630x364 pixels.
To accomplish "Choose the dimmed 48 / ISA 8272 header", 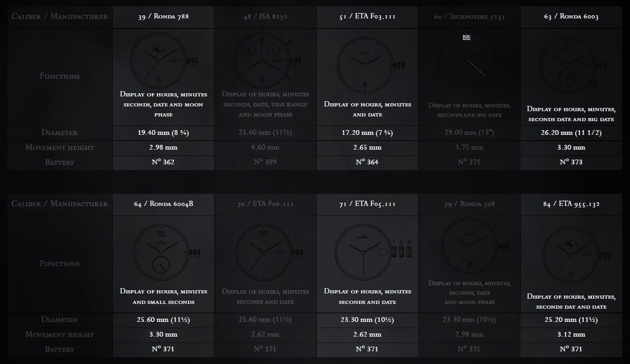I will (265, 17).
